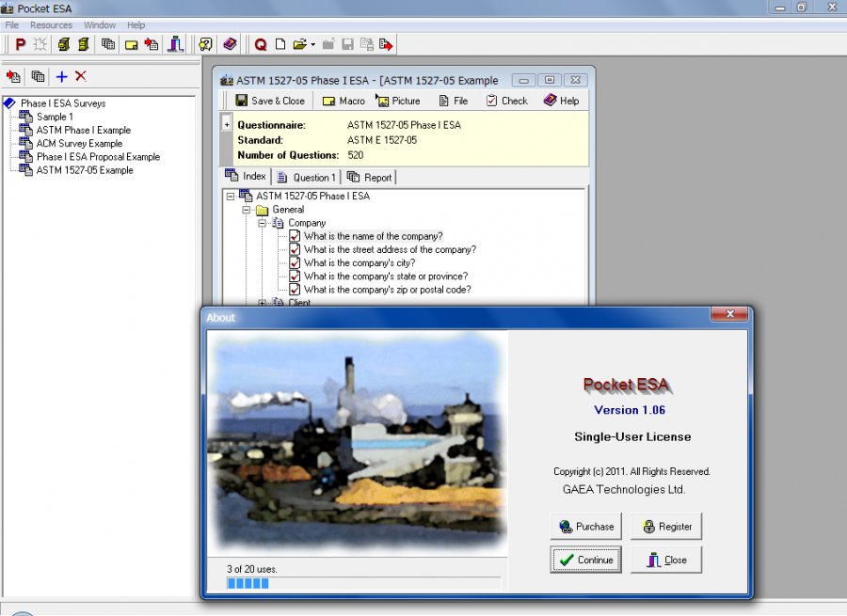Click the first yellow file cabinet icon

click(64, 44)
